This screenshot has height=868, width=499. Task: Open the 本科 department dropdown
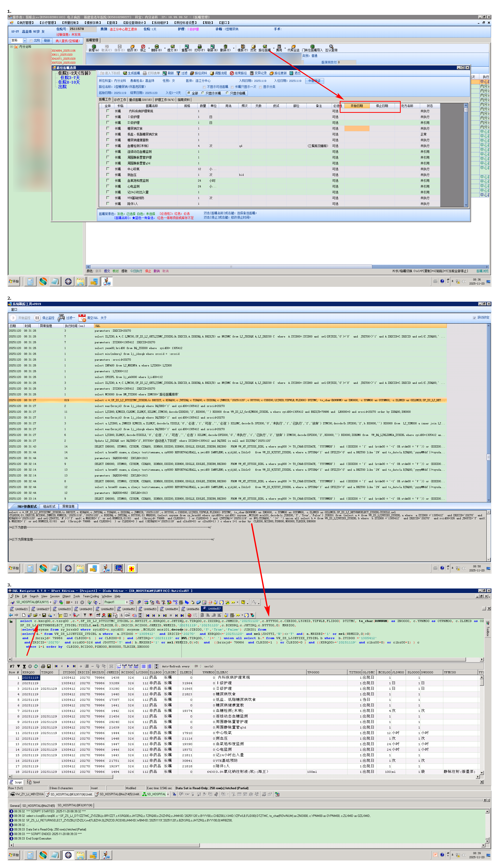point(24,41)
